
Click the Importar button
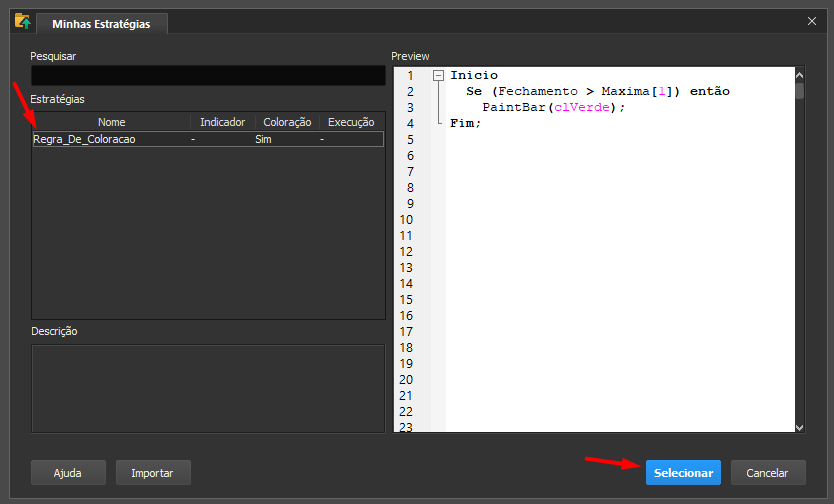click(x=153, y=473)
